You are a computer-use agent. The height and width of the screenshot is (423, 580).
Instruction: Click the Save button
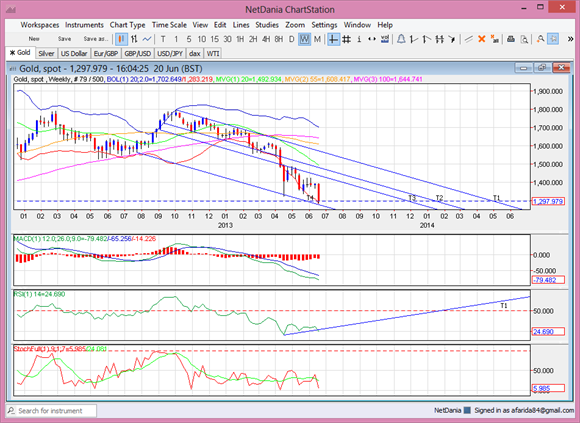64,39
